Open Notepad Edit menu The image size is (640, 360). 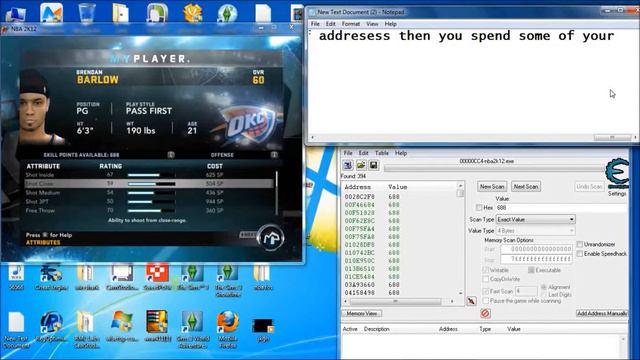[x=330, y=24]
